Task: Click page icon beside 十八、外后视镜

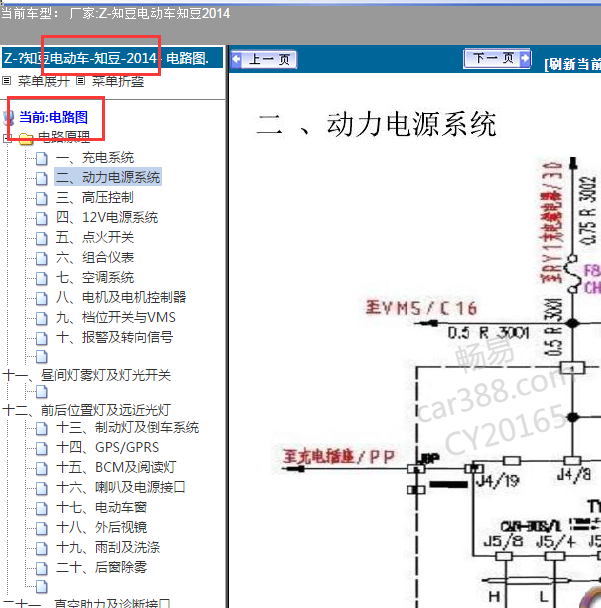Action: click(41, 528)
